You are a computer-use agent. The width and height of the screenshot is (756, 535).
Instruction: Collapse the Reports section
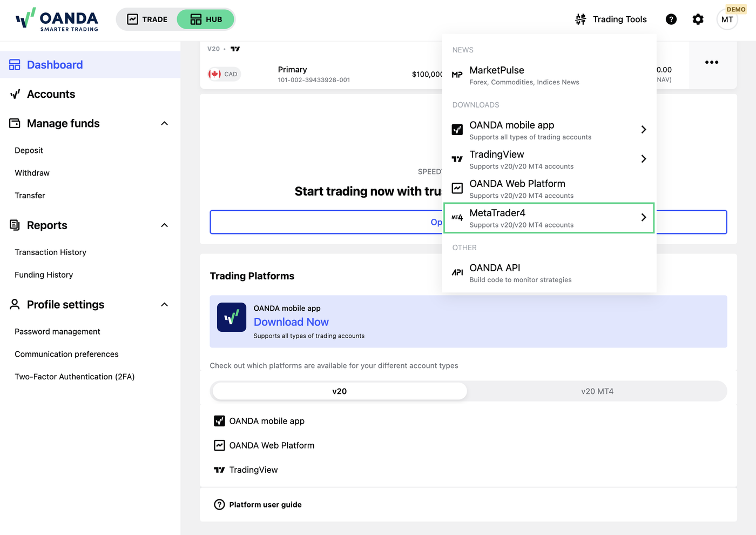coord(165,225)
